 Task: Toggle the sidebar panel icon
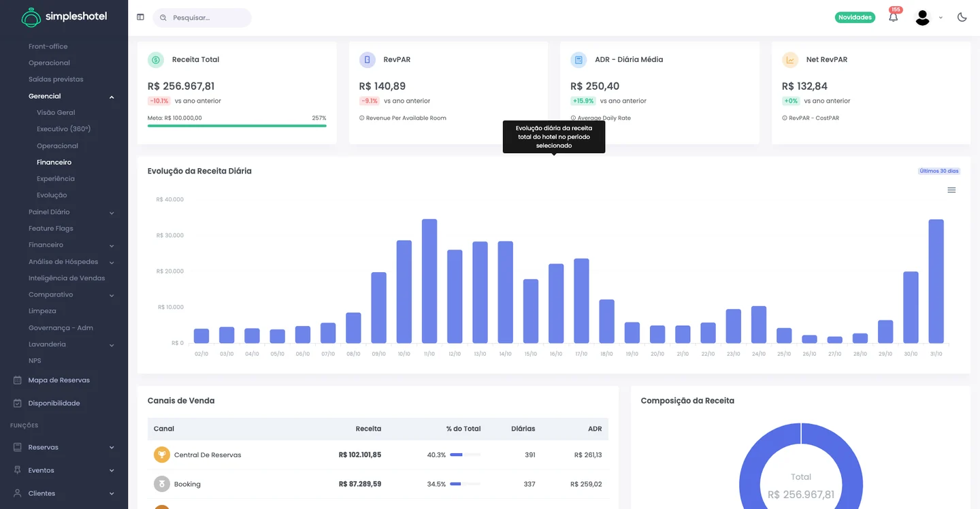pyautogui.click(x=140, y=17)
